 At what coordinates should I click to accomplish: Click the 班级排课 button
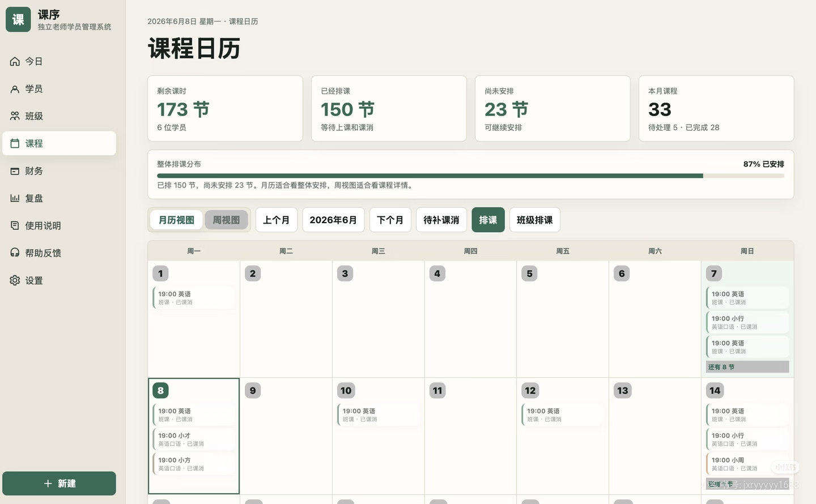pos(535,220)
